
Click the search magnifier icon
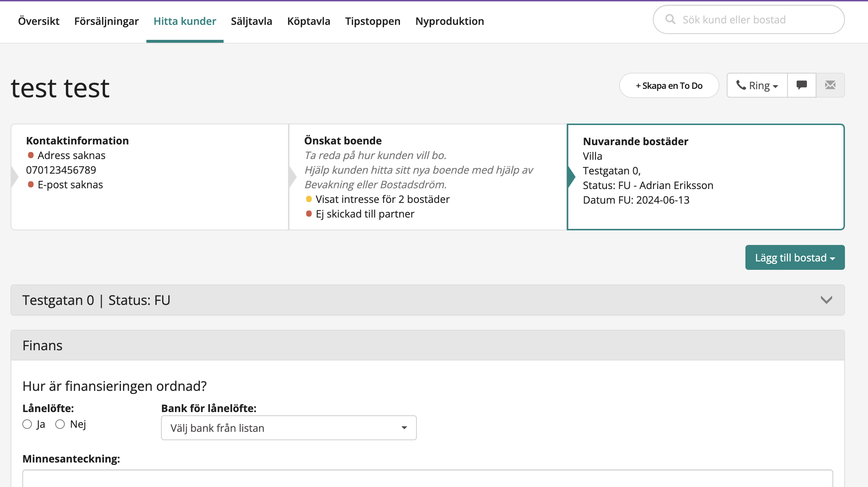point(670,19)
